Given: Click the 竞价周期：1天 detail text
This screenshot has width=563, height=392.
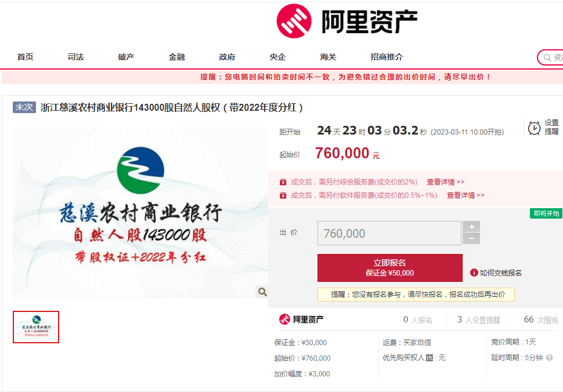Looking at the screenshot, I should [514, 342].
